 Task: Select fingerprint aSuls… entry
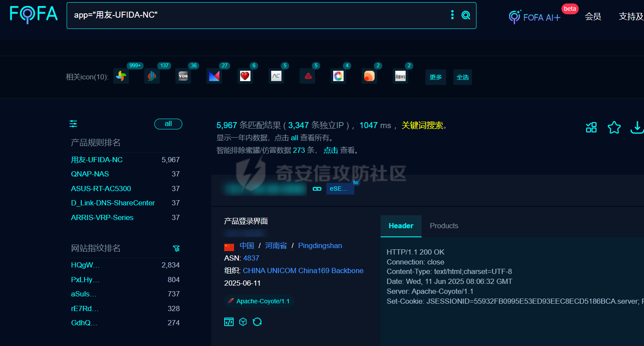84,294
